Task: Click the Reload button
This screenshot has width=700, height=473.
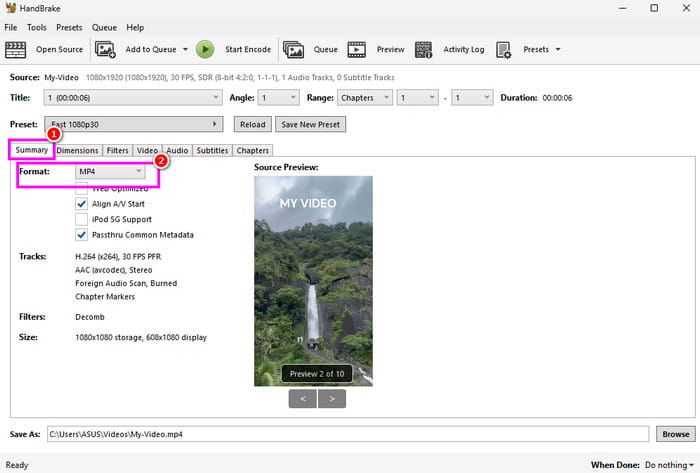Action: [253, 124]
